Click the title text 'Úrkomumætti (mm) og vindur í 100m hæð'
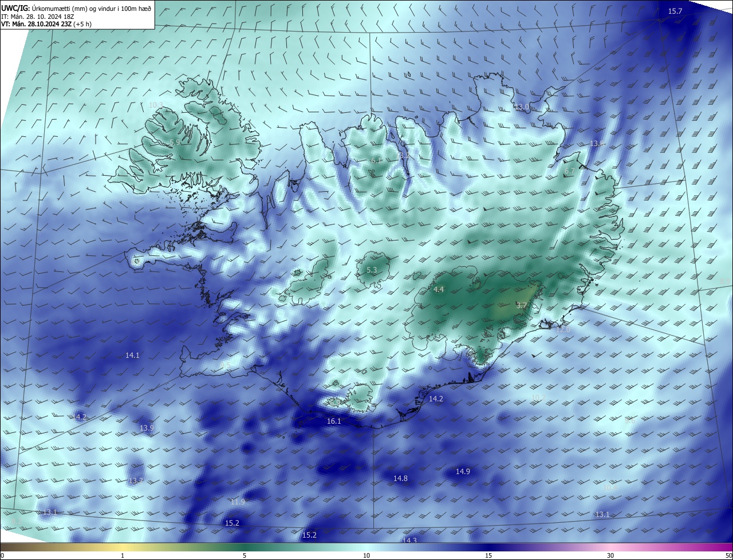Screen dimensions: 733x560 pos(91,9)
